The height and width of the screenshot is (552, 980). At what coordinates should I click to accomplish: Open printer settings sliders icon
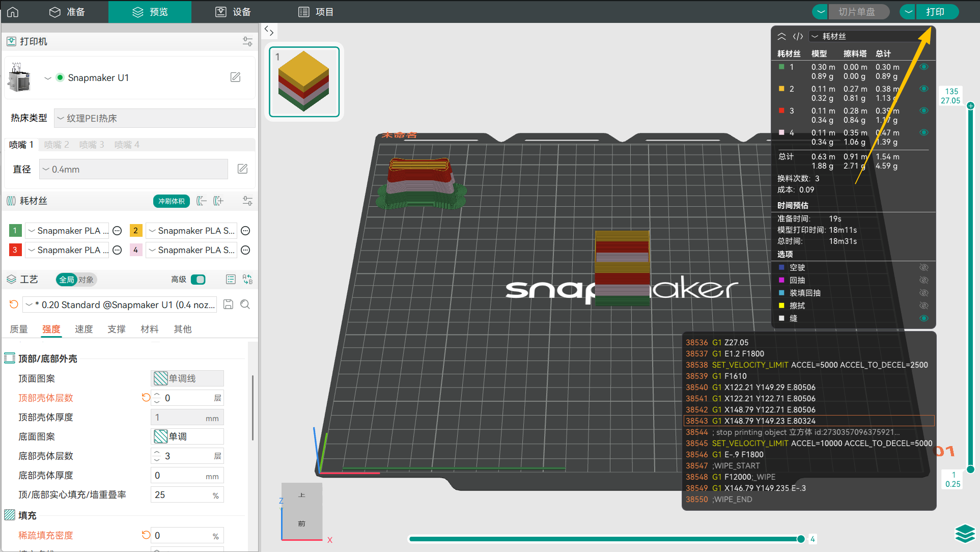pyautogui.click(x=247, y=41)
